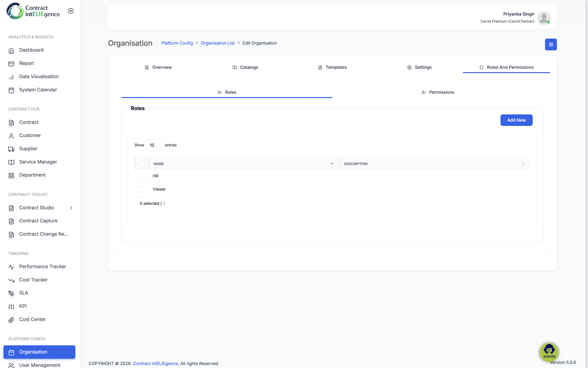Image resolution: width=588 pixels, height=368 pixels.
Task: Click the Data Visualisation bar chart icon
Action: [11, 77]
